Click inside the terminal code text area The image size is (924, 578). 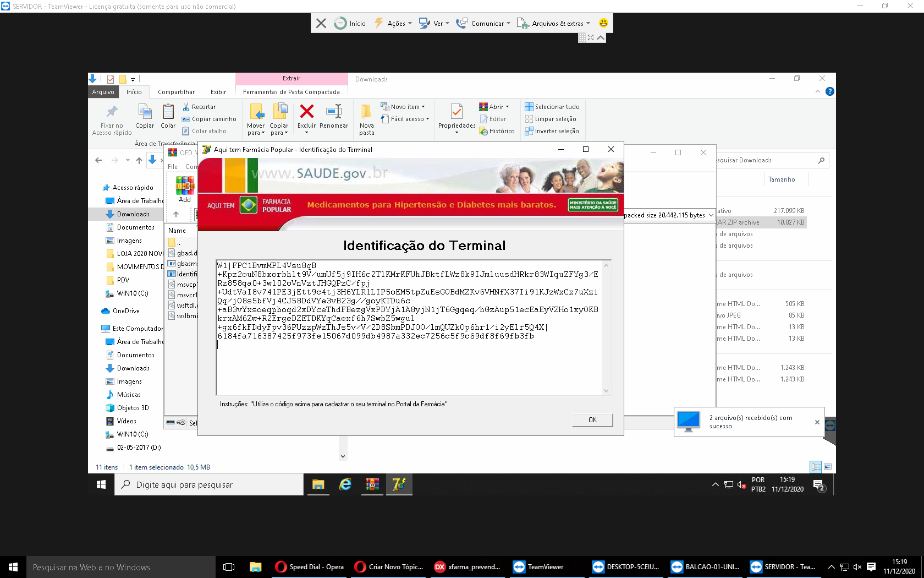[409, 328]
